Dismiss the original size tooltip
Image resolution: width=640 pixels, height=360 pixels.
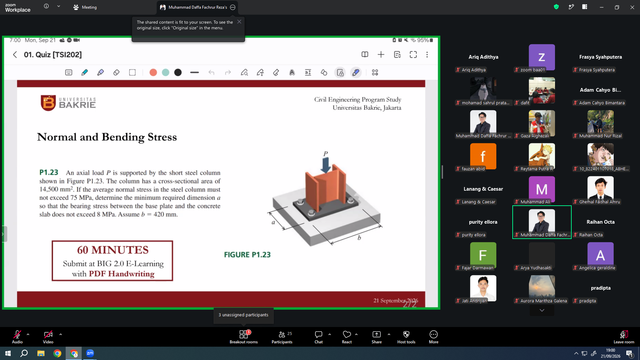239,22
